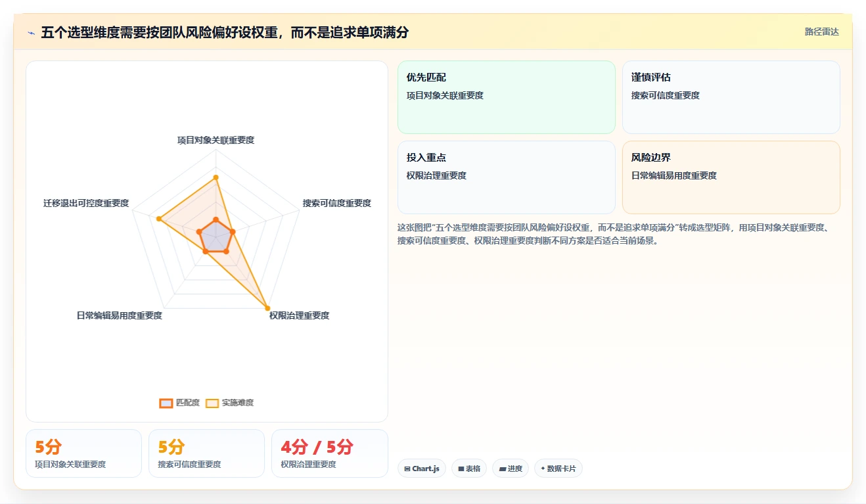The image size is (866, 504).
Task: Click 项目对象关联重要度 text in 优先匹配 card
Action: tap(445, 95)
